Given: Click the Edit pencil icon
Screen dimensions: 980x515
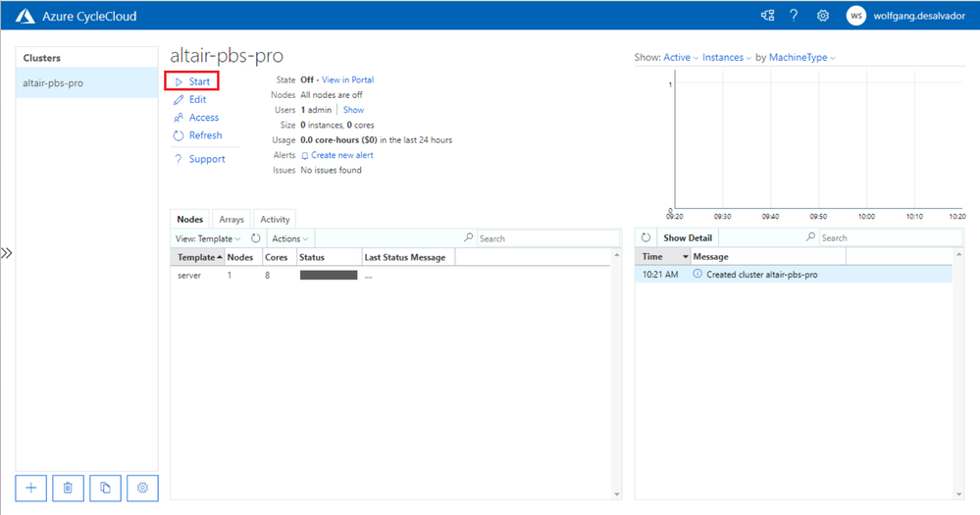Looking at the screenshot, I should (179, 99).
